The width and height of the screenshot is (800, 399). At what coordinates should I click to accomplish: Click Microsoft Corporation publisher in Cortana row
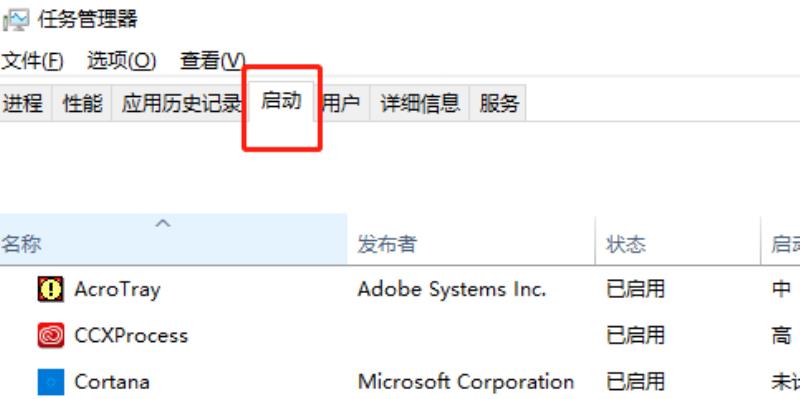click(466, 382)
